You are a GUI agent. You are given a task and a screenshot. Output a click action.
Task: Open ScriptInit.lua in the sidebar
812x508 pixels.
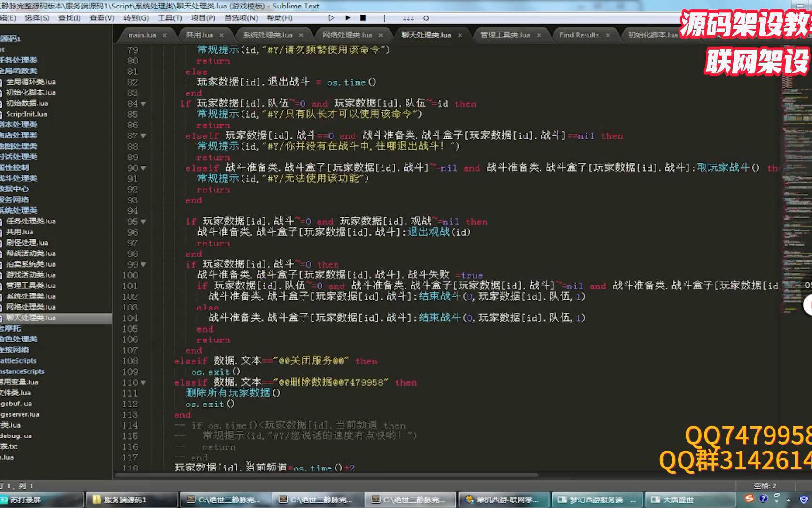tap(26, 114)
